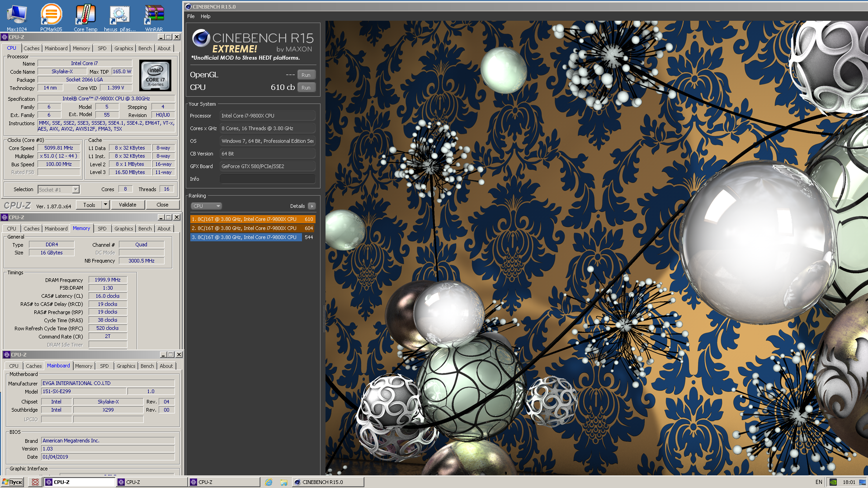Image resolution: width=868 pixels, height=488 pixels.
Task: Click the system clock showing 18:01
Action: tap(849, 482)
